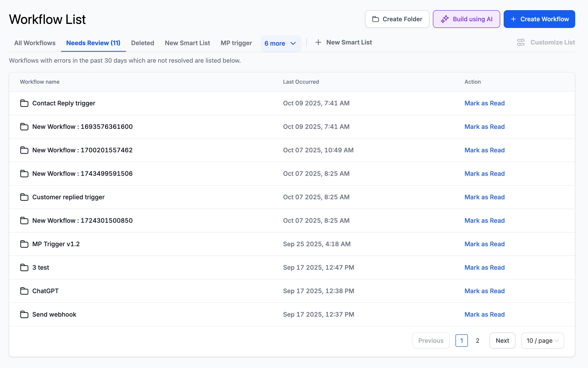Click folder icon next to Send webhook
Viewport: 588px width, 368px height.
pyautogui.click(x=24, y=314)
